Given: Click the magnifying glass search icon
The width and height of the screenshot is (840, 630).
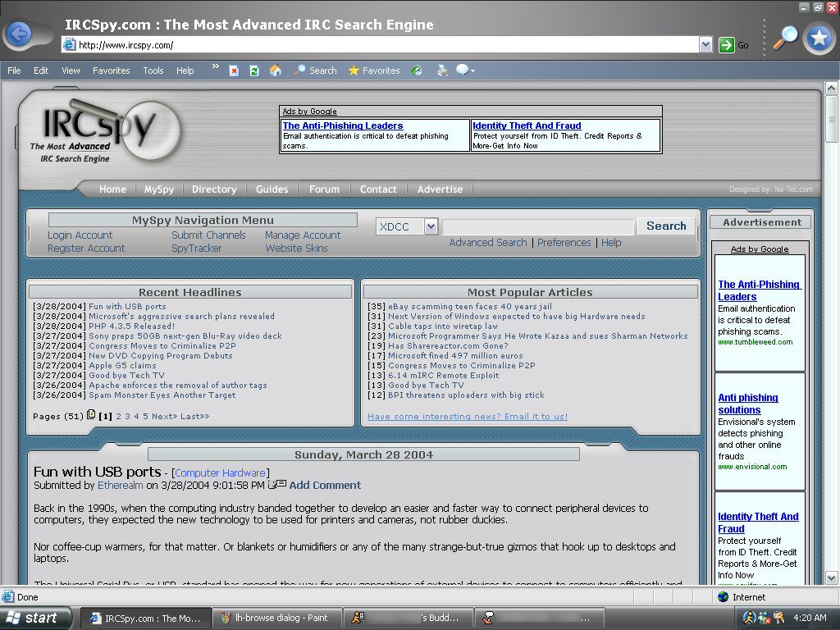Looking at the screenshot, I should point(785,38).
